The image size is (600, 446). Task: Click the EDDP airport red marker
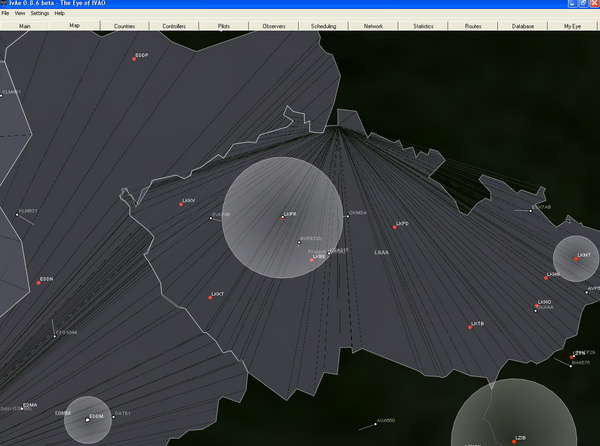[133, 59]
